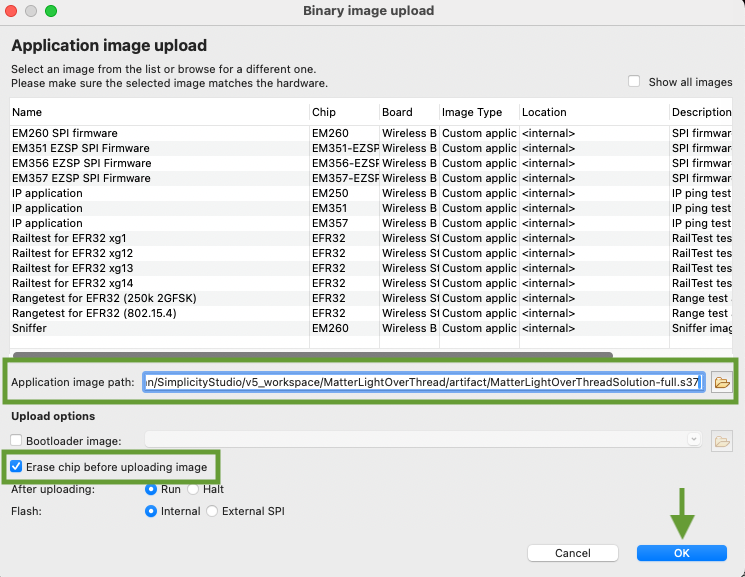Toggle the Bootloader image checkbox
This screenshot has height=577, width=745.
[x=17, y=441]
